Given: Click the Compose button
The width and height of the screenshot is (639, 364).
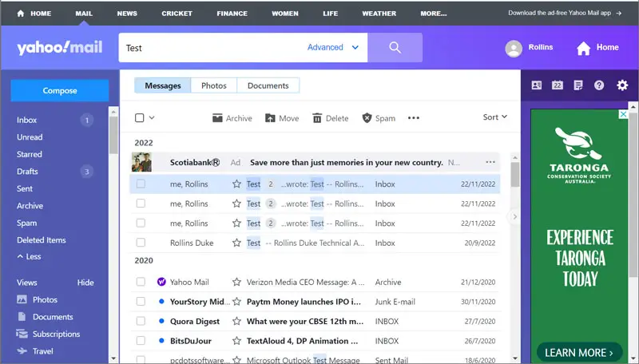Looking at the screenshot, I should click(x=60, y=90).
